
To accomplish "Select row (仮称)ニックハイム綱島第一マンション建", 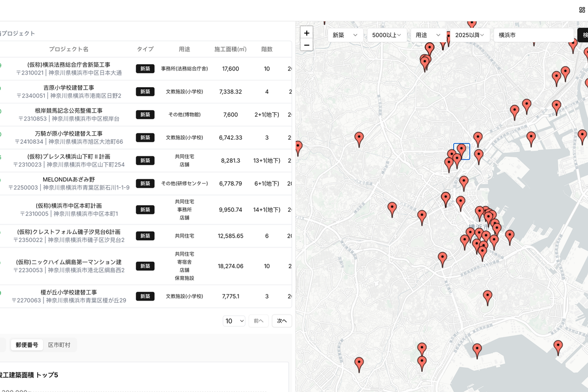I will click(146, 266).
